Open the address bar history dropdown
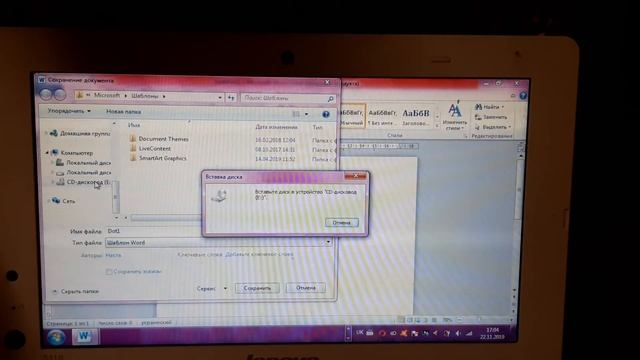 point(220,98)
